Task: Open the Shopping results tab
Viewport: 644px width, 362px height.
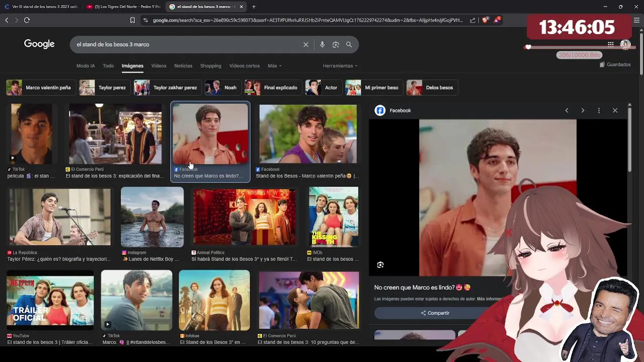Action: pyautogui.click(x=211, y=66)
